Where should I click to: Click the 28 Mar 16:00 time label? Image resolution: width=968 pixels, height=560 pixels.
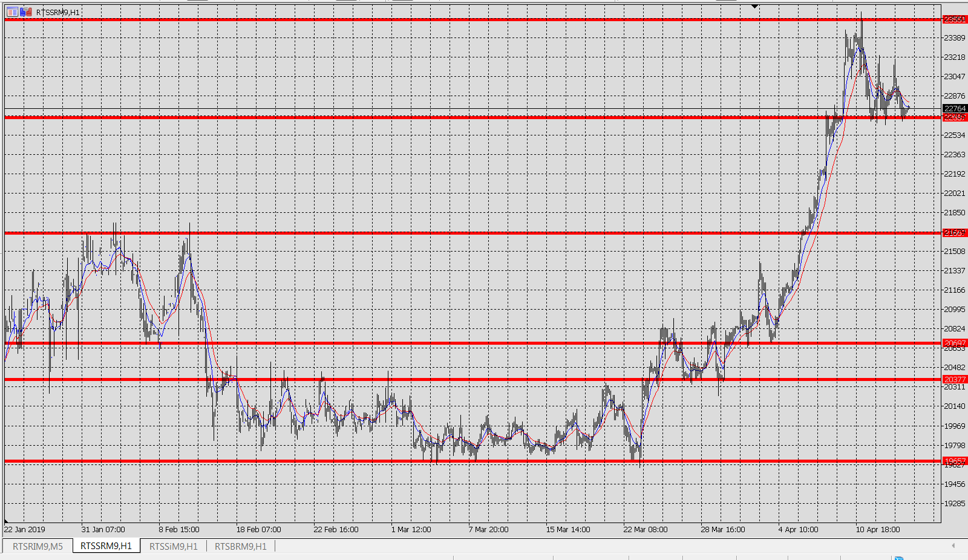pyautogui.click(x=723, y=530)
